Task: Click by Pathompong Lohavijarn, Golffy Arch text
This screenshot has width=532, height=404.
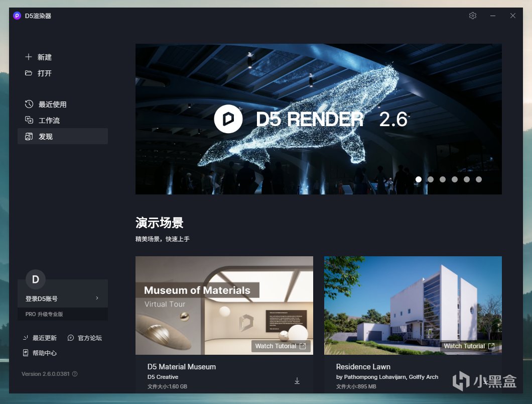Action: pos(387,377)
